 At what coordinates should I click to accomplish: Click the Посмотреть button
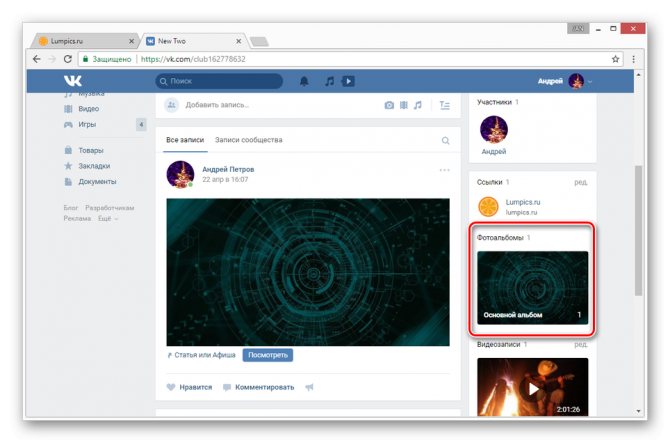[268, 355]
